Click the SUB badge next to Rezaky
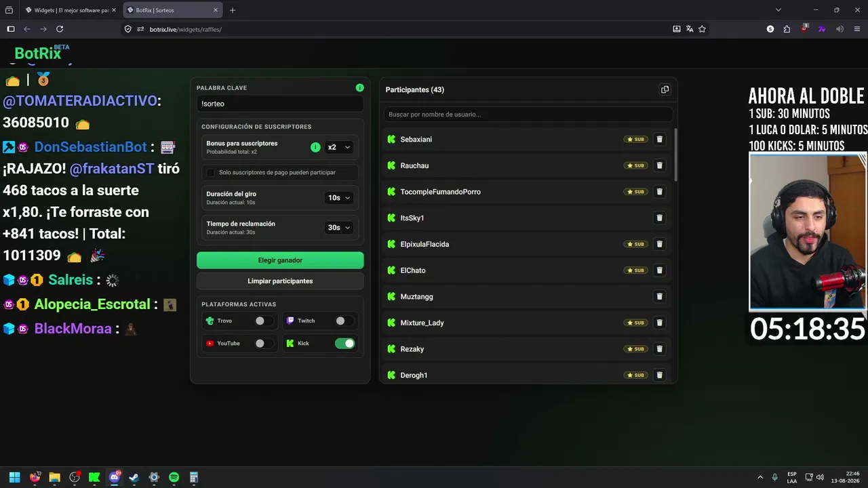Viewport: 868px width, 488px height. pyautogui.click(x=635, y=349)
